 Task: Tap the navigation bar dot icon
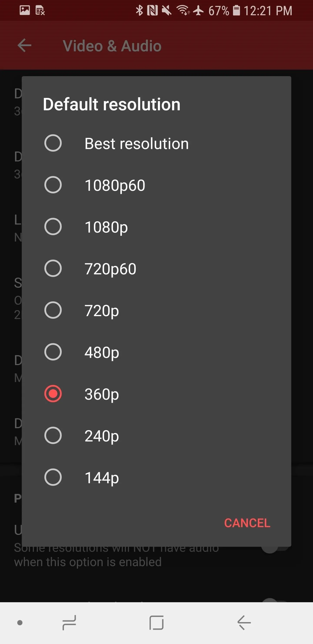[20, 622]
